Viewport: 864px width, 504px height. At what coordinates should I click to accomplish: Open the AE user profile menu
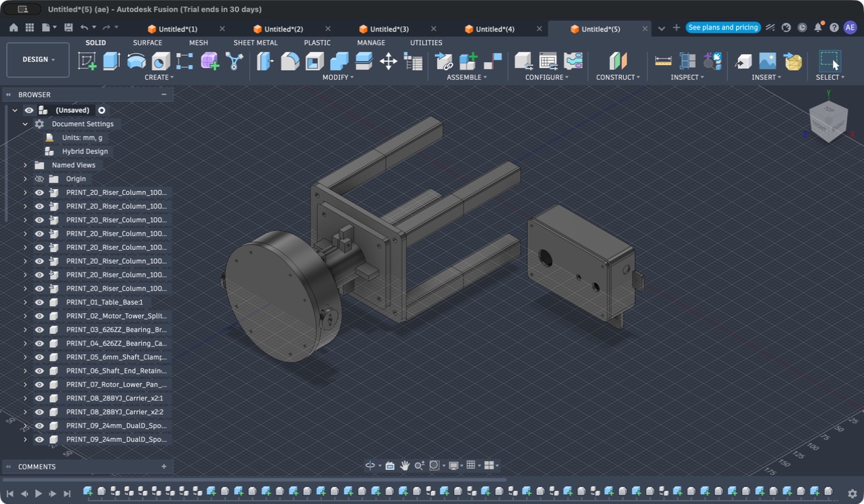[x=850, y=28]
